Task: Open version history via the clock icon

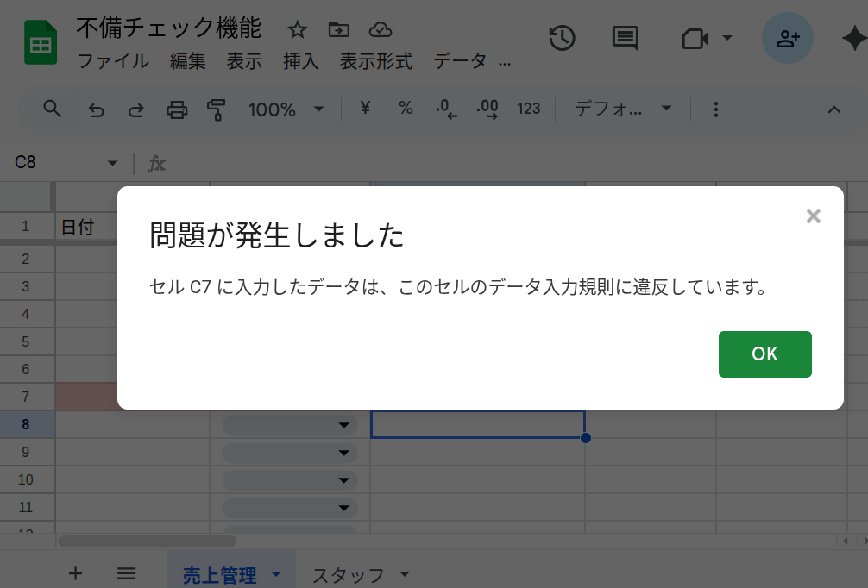Action: click(x=562, y=39)
